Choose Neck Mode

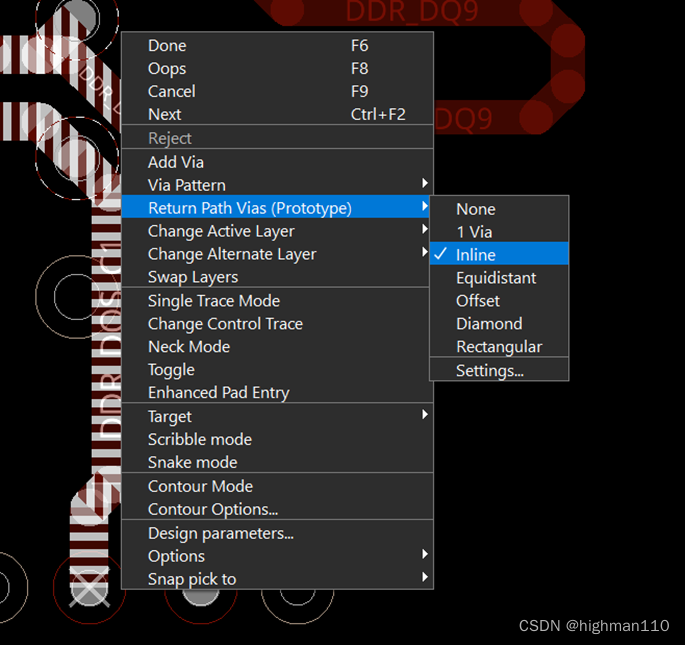coord(189,347)
